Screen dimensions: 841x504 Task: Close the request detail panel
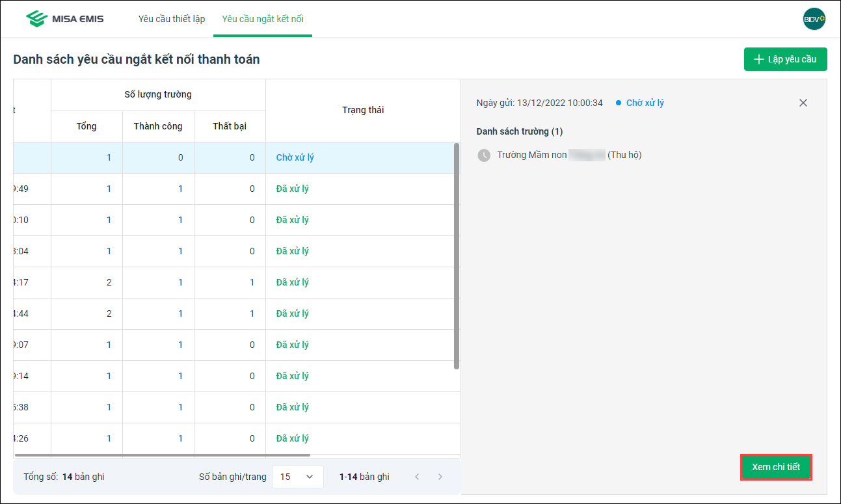click(x=803, y=103)
